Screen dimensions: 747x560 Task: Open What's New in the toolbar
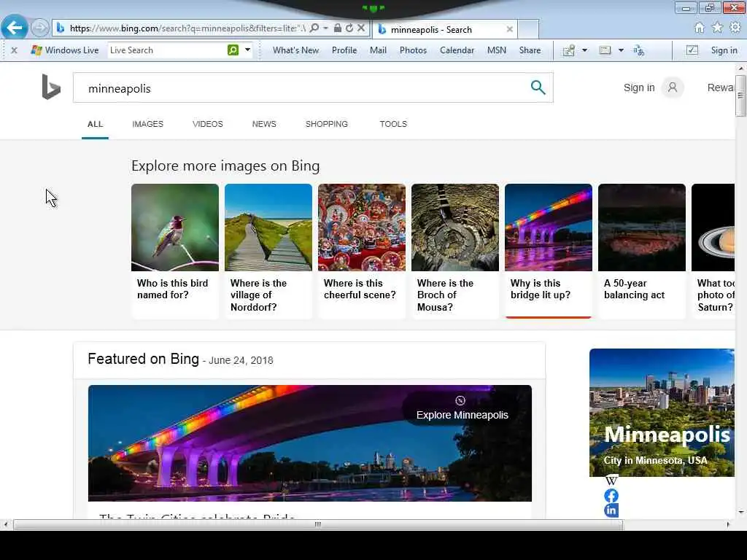(296, 50)
